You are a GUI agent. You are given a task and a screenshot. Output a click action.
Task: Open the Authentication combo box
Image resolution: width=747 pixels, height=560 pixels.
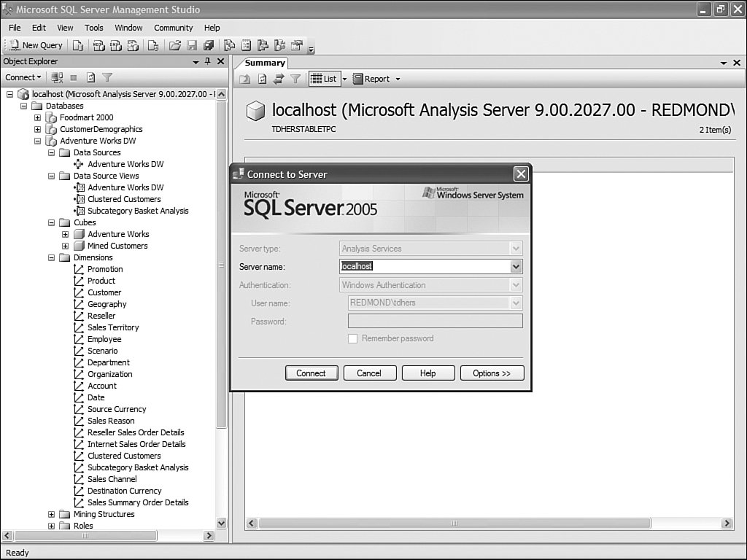[430, 285]
